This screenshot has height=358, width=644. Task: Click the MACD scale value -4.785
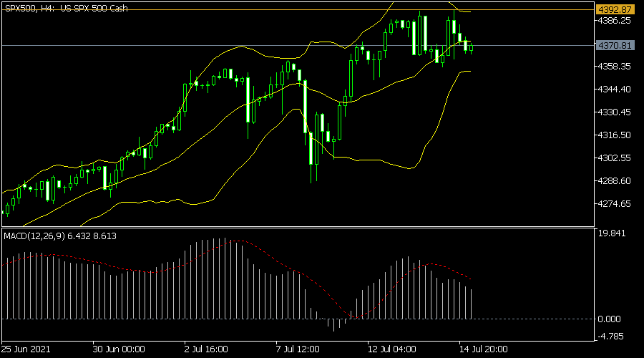click(x=610, y=337)
